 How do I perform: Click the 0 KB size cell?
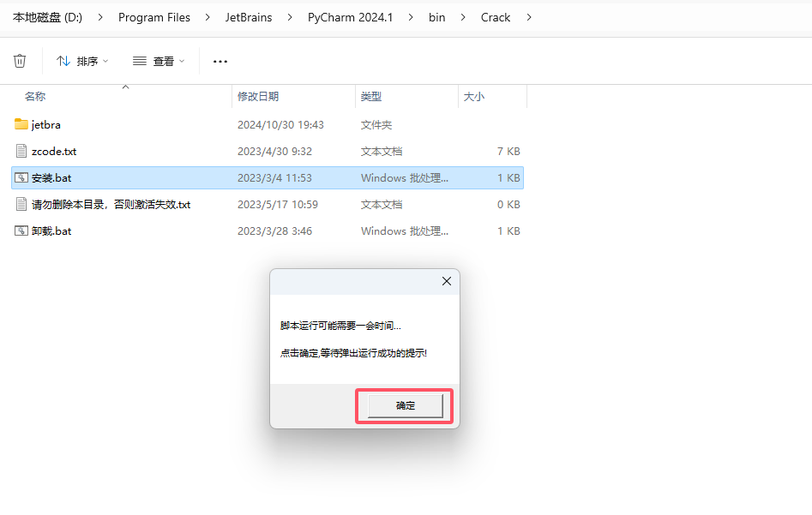[x=508, y=205]
